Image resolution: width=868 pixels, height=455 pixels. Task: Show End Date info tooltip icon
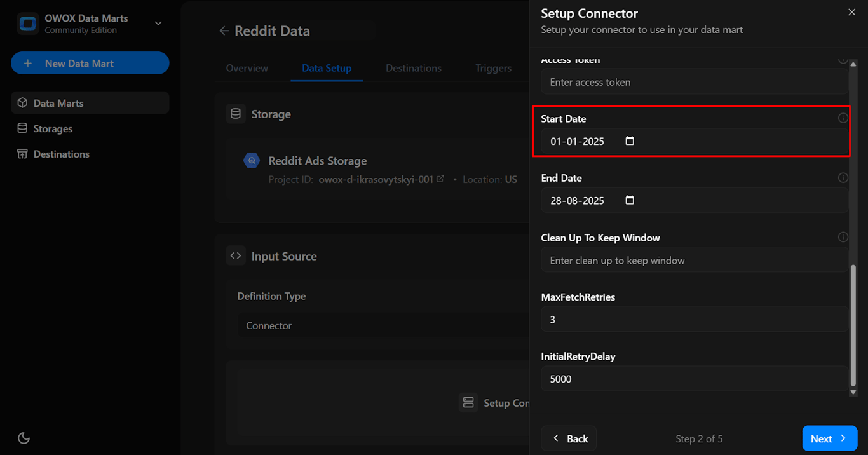tap(843, 178)
